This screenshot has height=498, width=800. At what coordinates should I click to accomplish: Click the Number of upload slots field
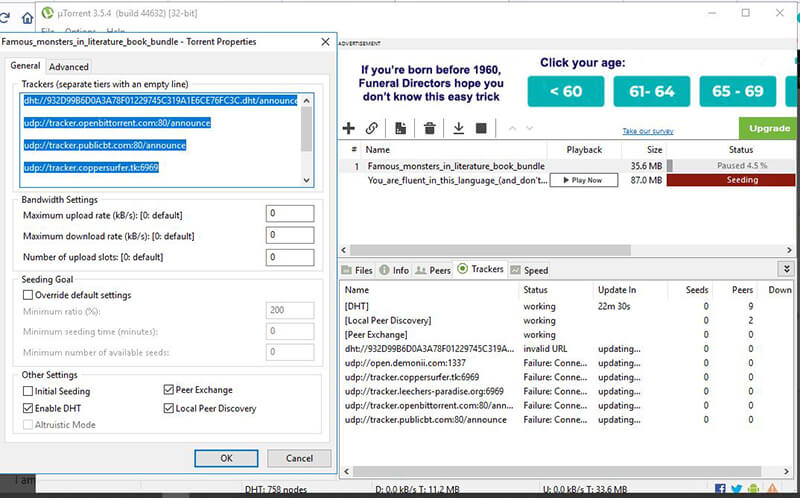(x=290, y=257)
